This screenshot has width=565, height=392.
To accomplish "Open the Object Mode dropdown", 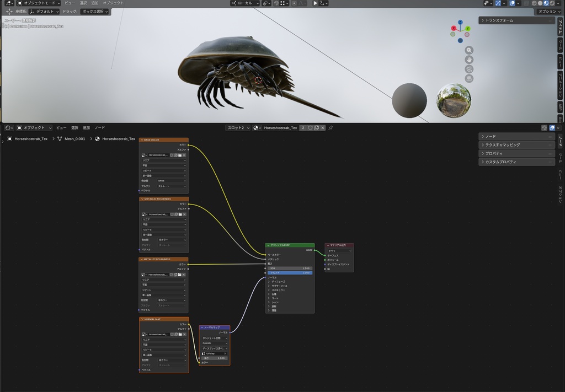I will [x=39, y=3].
